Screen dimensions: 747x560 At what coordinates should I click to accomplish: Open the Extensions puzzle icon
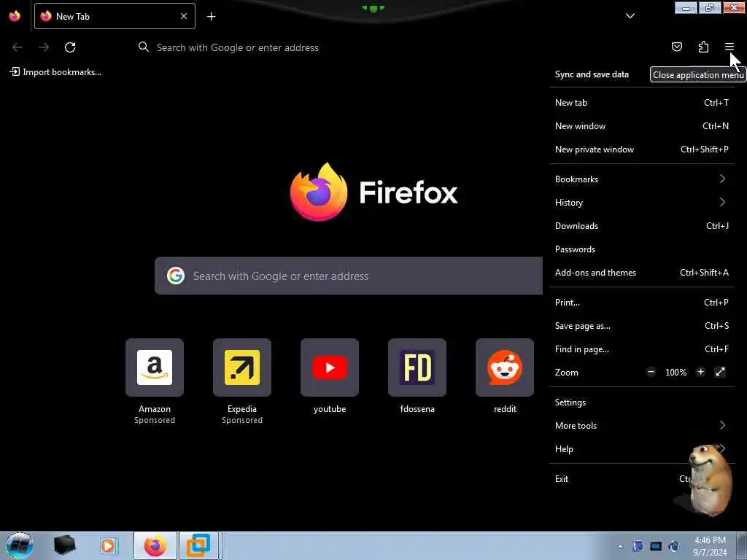click(703, 47)
